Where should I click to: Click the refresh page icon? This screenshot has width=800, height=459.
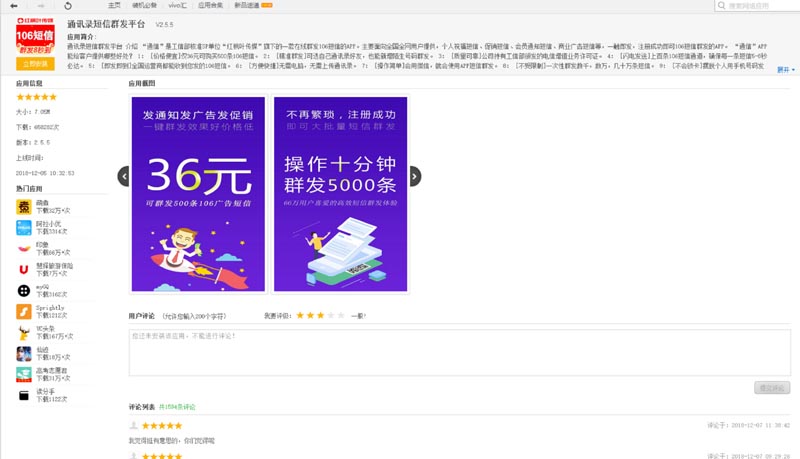point(68,5)
